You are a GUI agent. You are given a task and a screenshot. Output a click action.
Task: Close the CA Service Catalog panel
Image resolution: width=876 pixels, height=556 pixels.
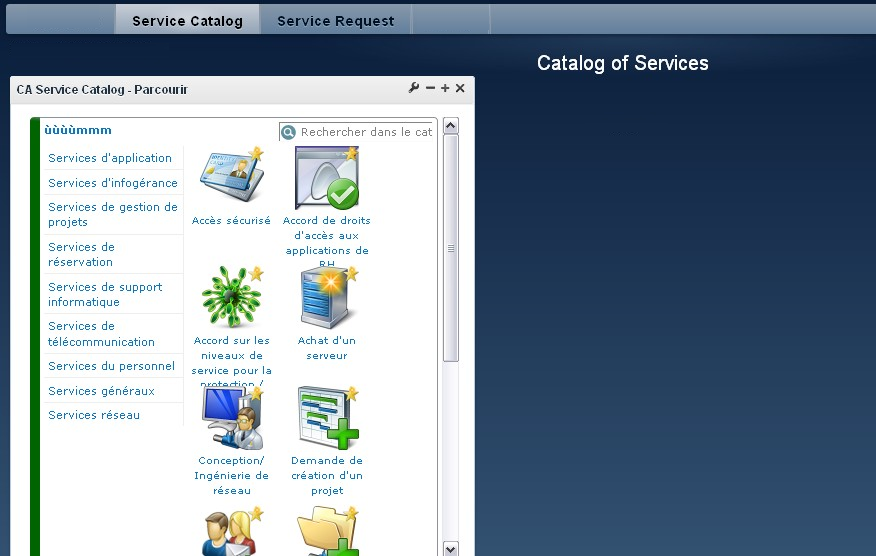tap(460, 88)
